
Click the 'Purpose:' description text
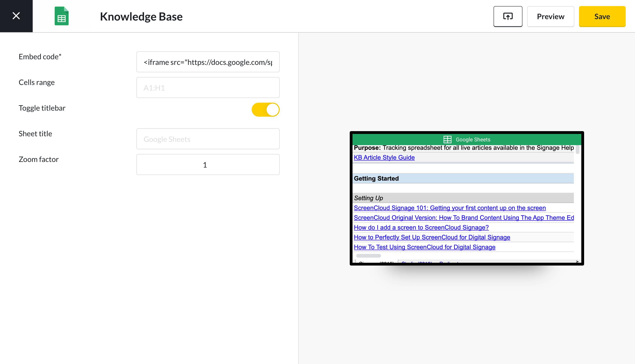pyautogui.click(x=464, y=148)
